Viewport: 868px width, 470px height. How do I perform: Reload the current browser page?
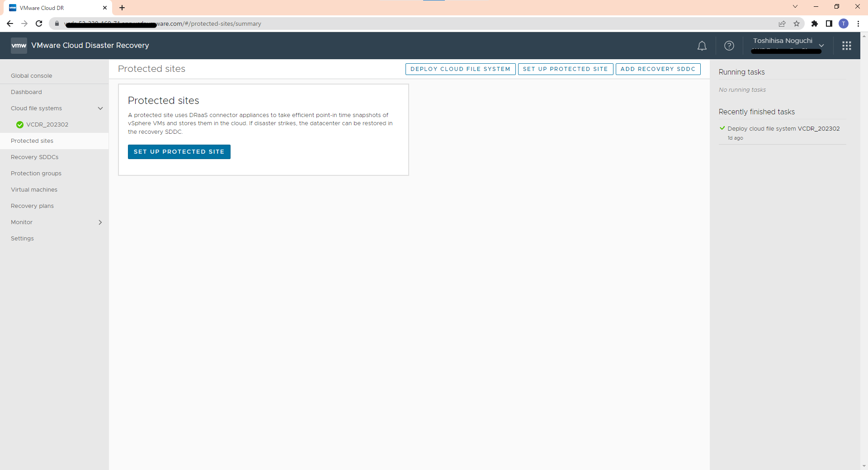click(x=39, y=23)
